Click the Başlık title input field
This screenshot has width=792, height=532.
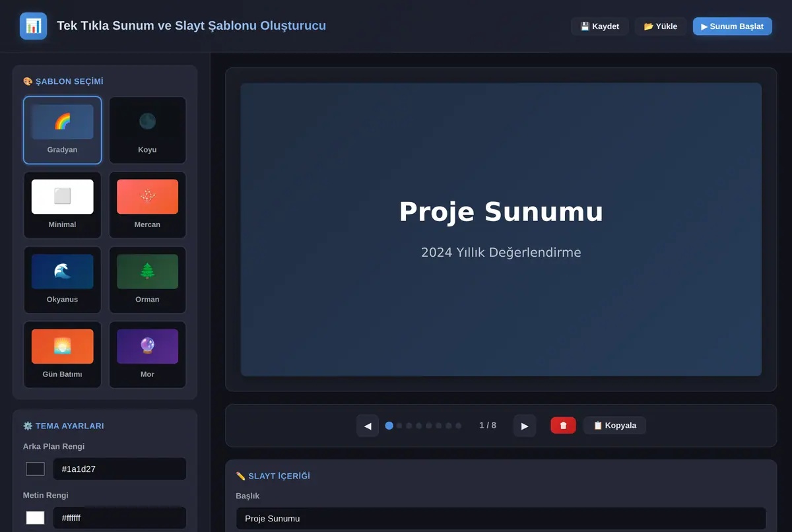click(501, 519)
